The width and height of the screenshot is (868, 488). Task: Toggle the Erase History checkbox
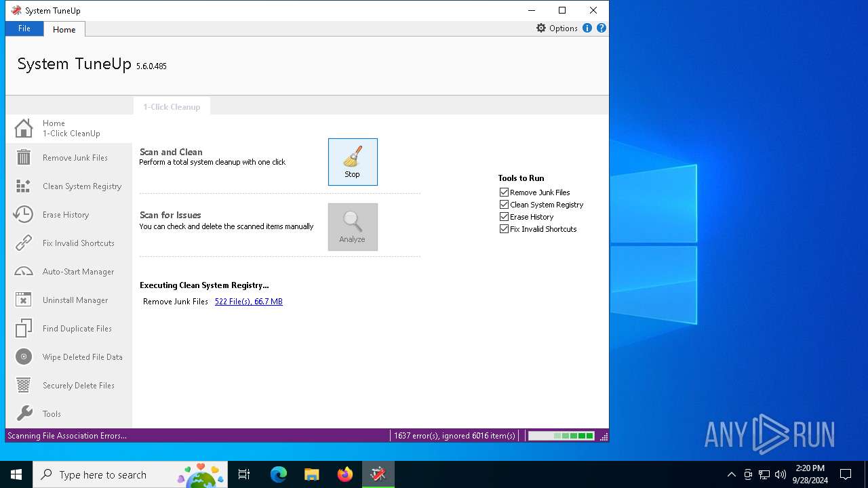tap(504, 217)
